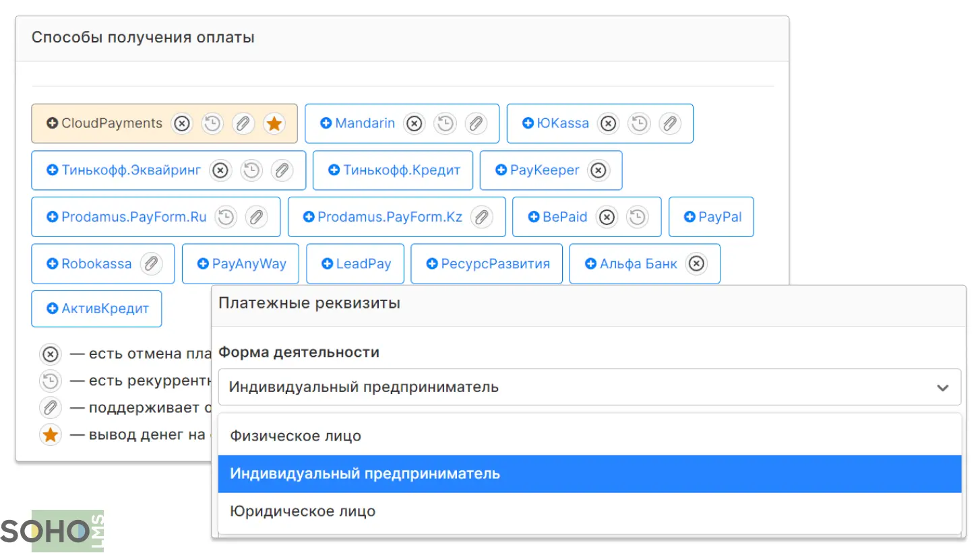Click the paperclip icon on Тинькофф.Эквайринг
This screenshot has width=980, height=553.
pos(282,170)
